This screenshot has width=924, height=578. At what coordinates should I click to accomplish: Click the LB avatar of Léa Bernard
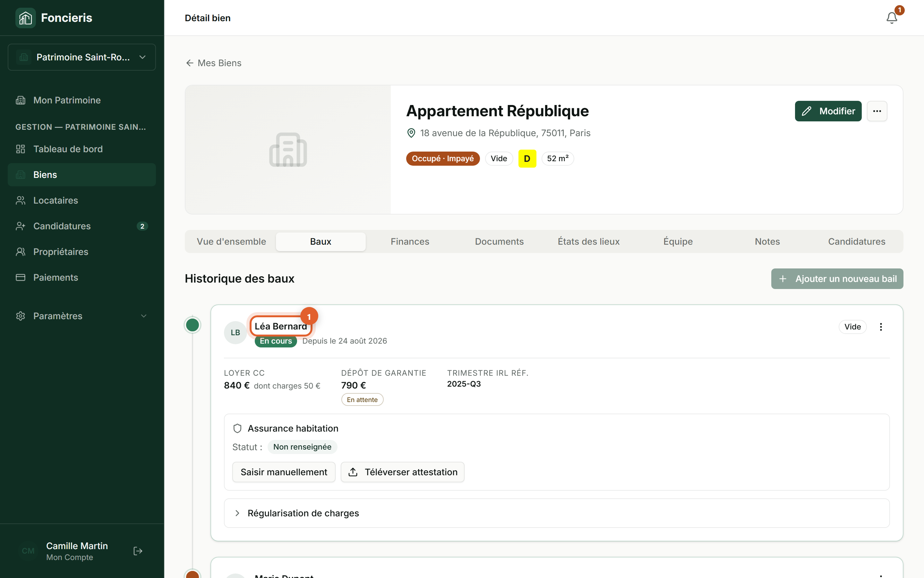point(235,333)
